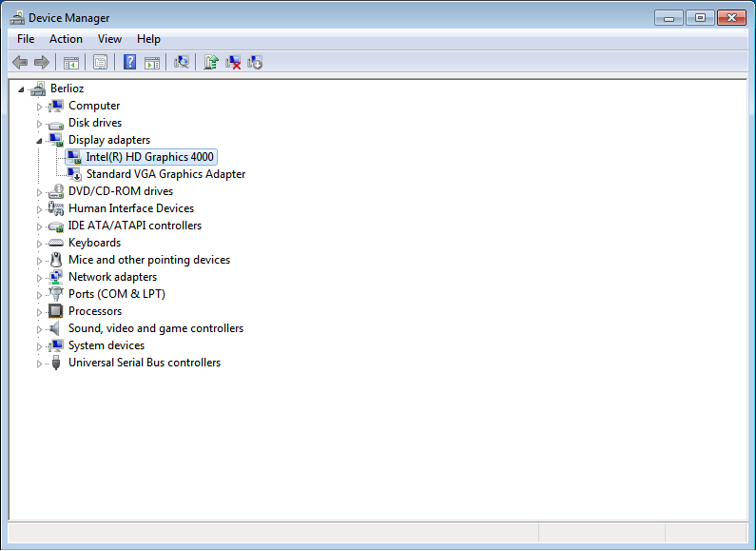
Task: Click the IDE ATA/ATAPI controllers icon
Action: pos(56,226)
